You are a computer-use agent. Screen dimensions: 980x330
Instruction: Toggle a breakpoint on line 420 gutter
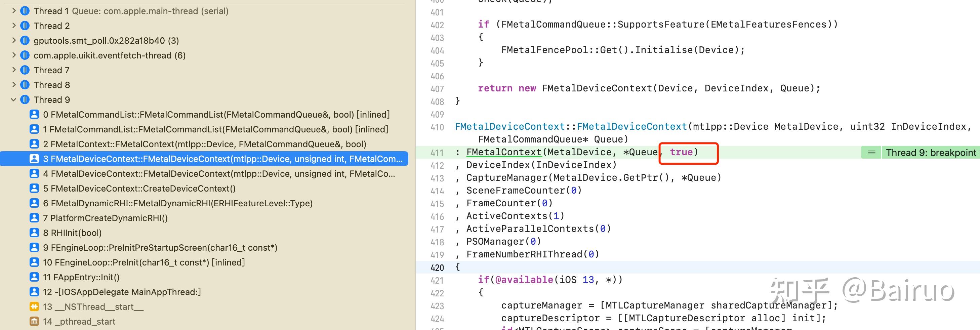(437, 267)
